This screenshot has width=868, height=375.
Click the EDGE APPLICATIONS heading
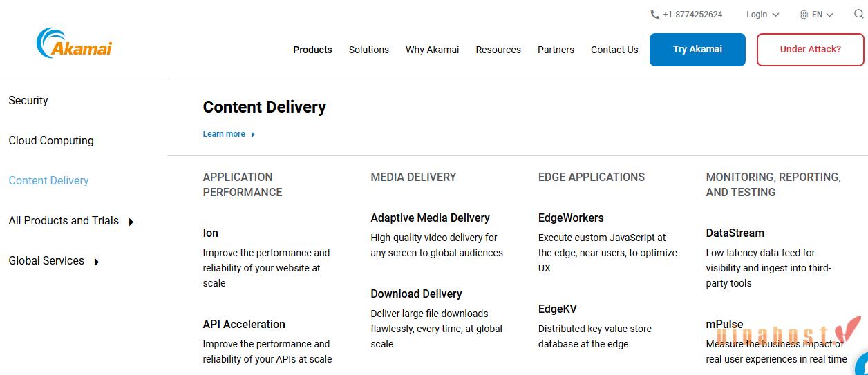coord(592,177)
